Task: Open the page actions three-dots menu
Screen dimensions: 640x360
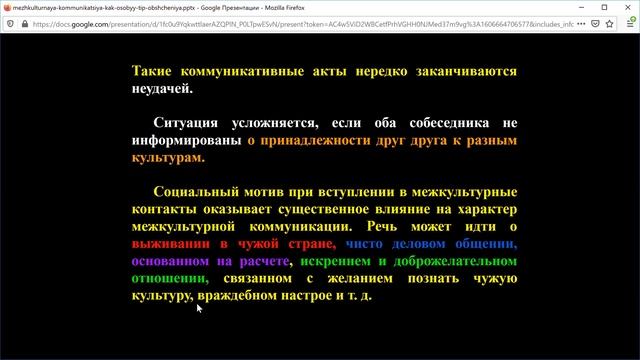Action: [581, 24]
